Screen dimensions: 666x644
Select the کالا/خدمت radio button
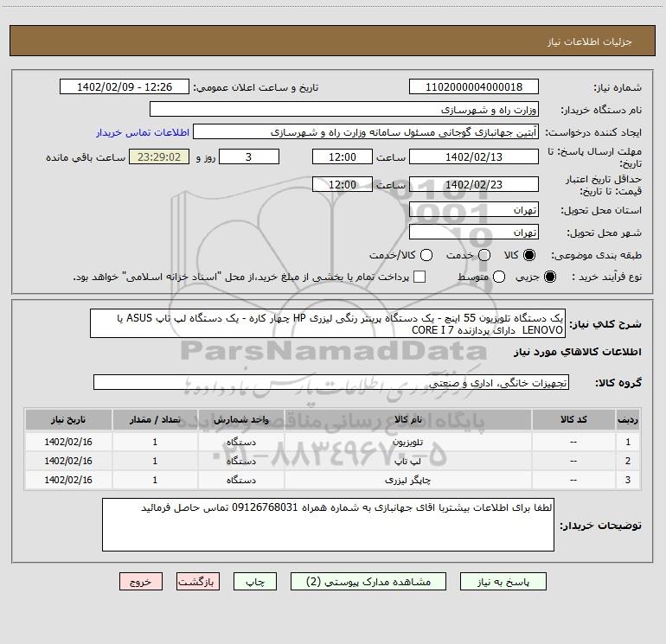point(426,255)
